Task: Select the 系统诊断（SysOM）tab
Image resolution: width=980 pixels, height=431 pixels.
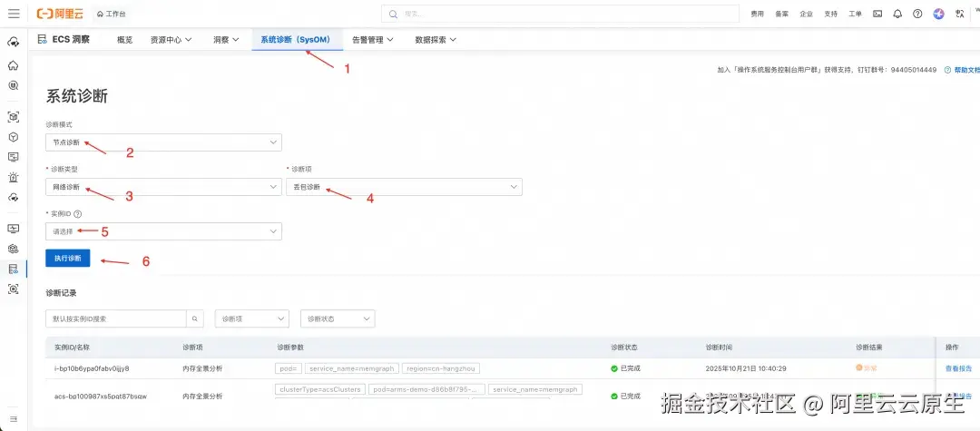Action: click(297, 39)
